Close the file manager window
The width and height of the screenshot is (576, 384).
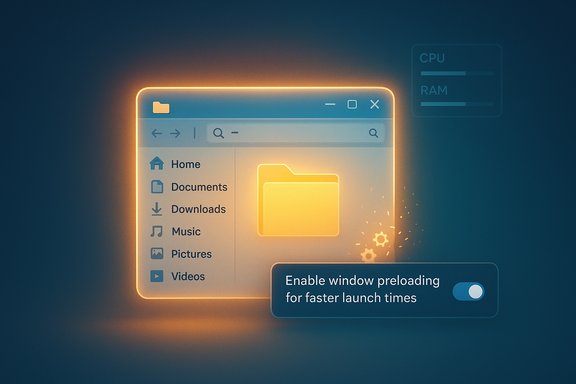375,104
